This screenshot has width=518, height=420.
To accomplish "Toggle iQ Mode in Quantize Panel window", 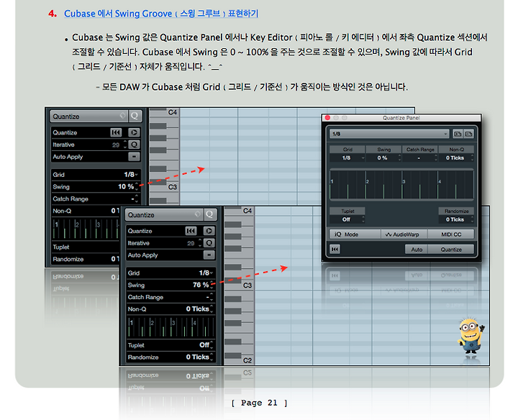I will point(355,234).
